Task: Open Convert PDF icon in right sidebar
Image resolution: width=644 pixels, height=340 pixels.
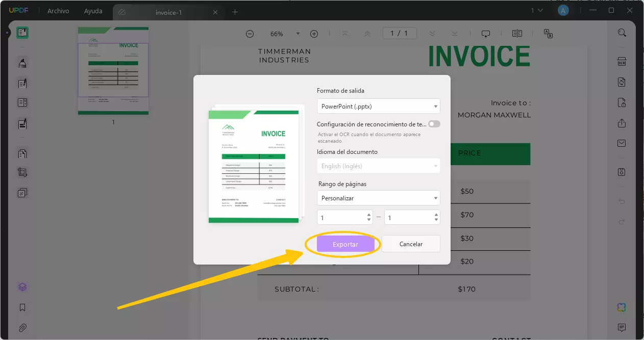Action: coord(622,82)
